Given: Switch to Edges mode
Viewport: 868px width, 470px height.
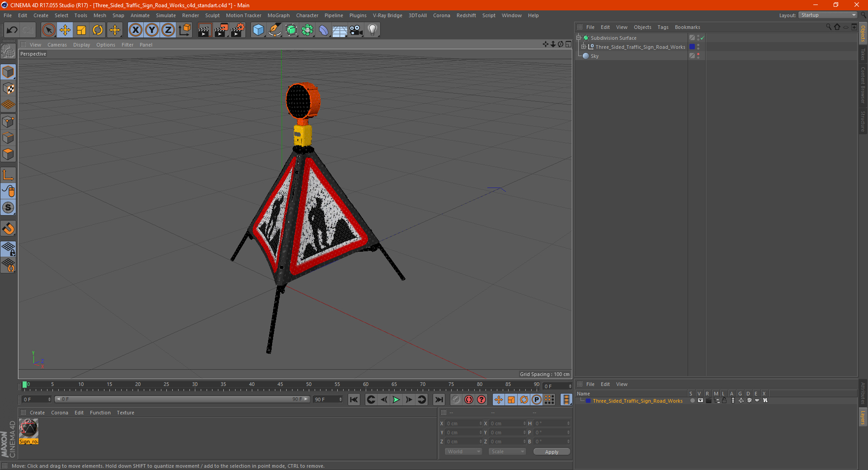Looking at the screenshot, I should (8, 138).
